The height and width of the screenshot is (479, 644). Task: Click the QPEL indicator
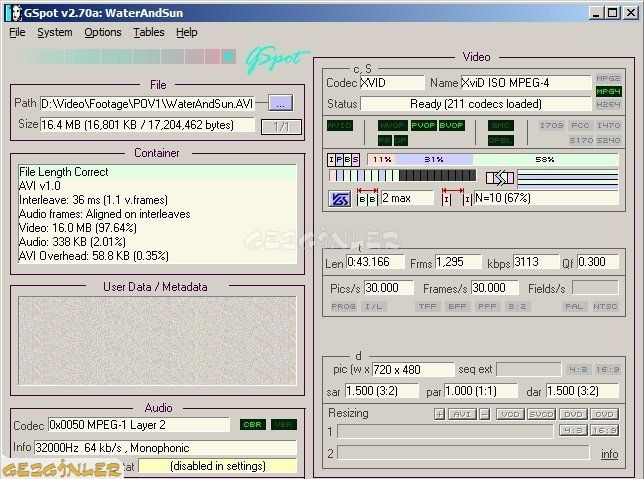[500, 140]
